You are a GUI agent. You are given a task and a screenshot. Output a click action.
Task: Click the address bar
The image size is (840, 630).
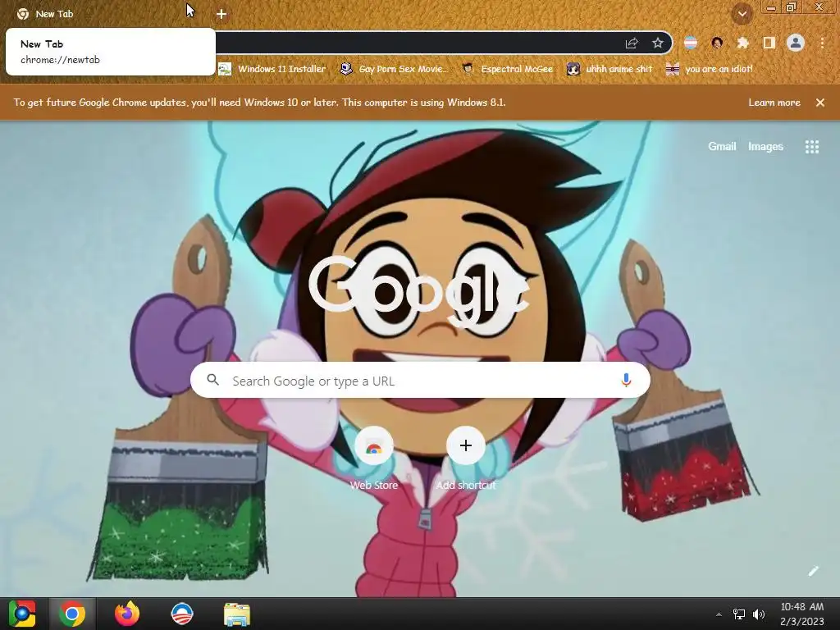click(x=418, y=43)
